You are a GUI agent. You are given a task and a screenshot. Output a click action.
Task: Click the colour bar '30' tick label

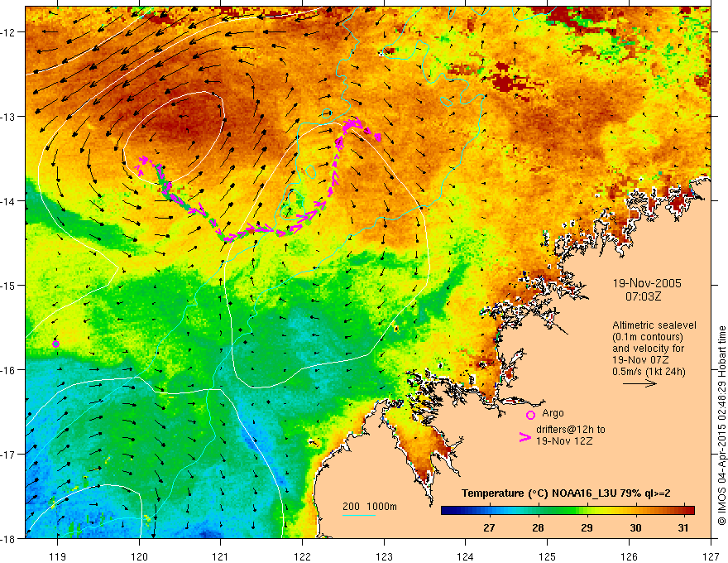click(x=635, y=527)
